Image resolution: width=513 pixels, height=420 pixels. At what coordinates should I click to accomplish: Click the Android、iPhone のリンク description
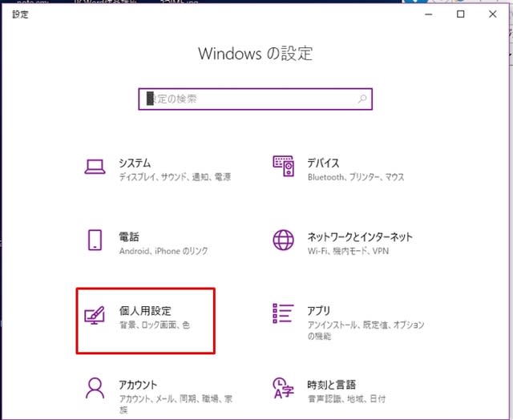[x=164, y=251]
